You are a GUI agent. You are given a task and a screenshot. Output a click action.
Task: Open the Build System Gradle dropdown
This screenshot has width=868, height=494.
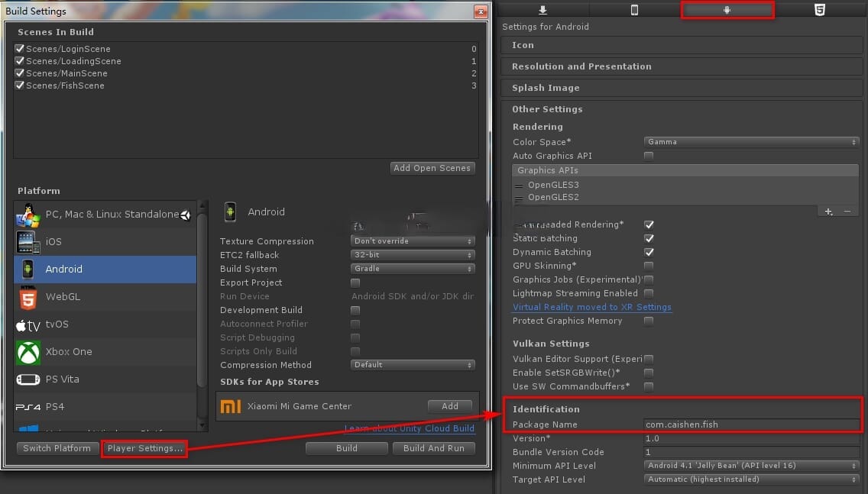(413, 269)
